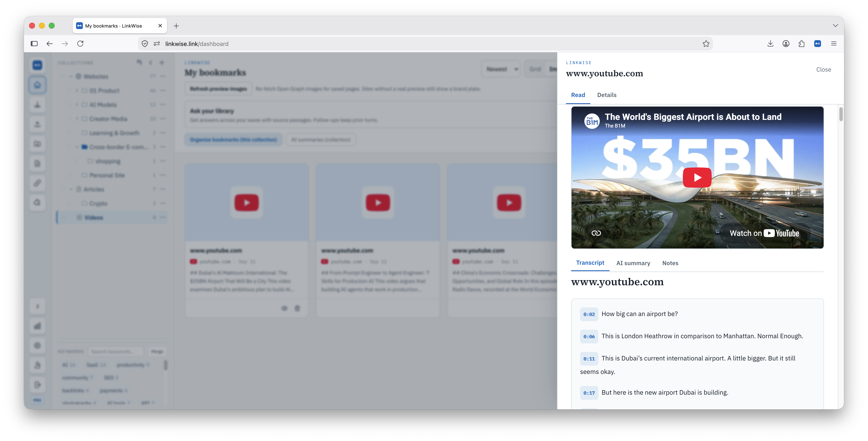Go back using the browser back arrow
Viewport: 868px width, 441px height.
(50, 44)
